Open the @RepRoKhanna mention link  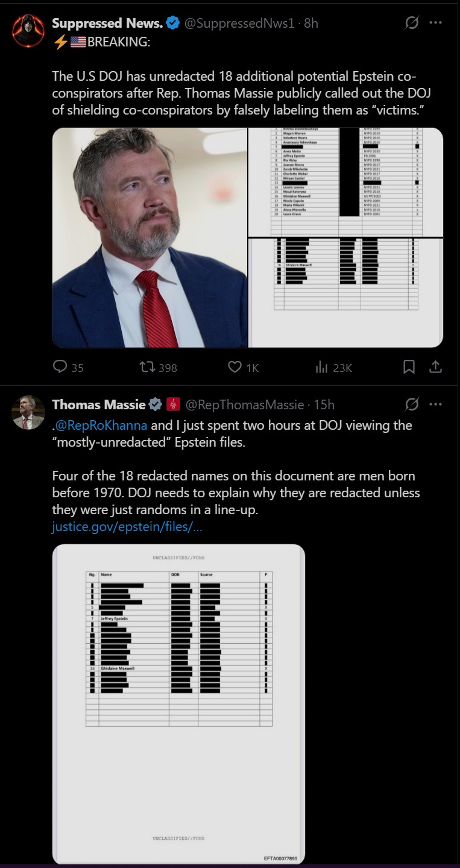(101, 425)
